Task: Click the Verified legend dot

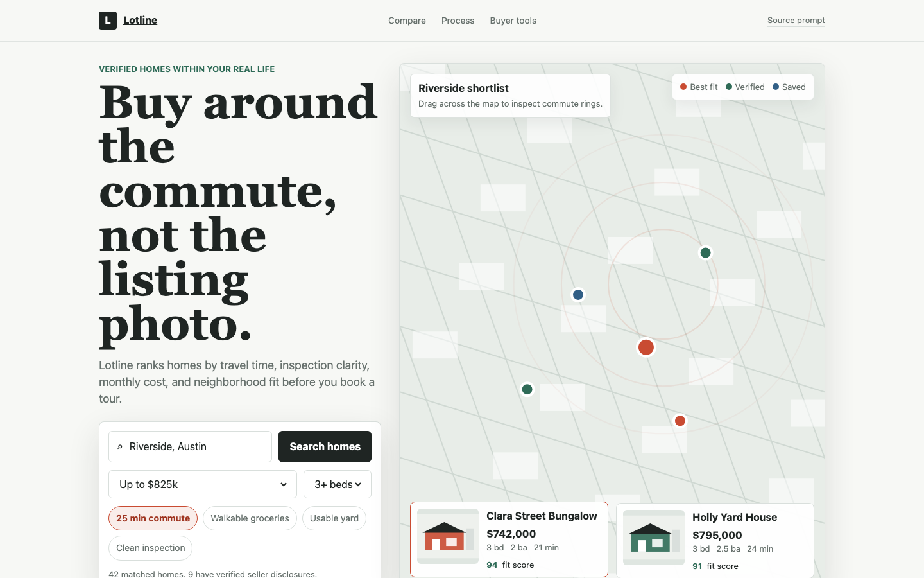Action: pyautogui.click(x=729, y=87)
